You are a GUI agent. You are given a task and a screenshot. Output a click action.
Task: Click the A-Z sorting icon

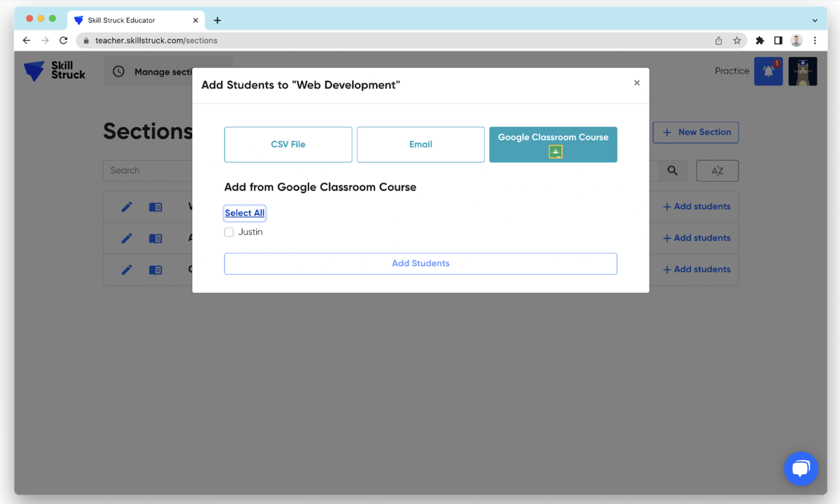[x=717, y=171]
